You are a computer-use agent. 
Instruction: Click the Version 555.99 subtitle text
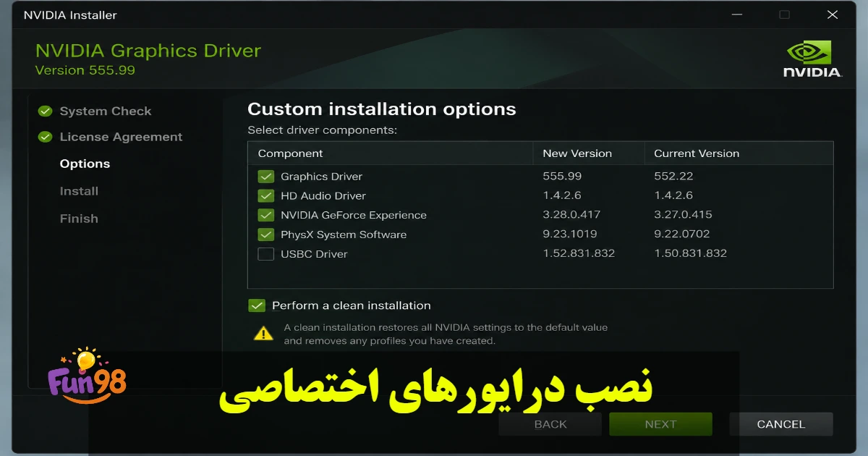[85, 70]
